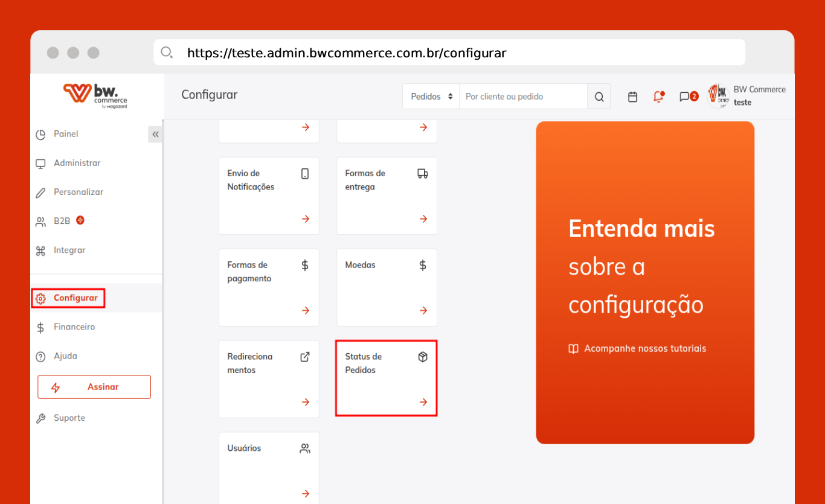The image size is (825, 504).
Task: Collapse the sidebar with double-chevron button
Action: pos(155,134)
